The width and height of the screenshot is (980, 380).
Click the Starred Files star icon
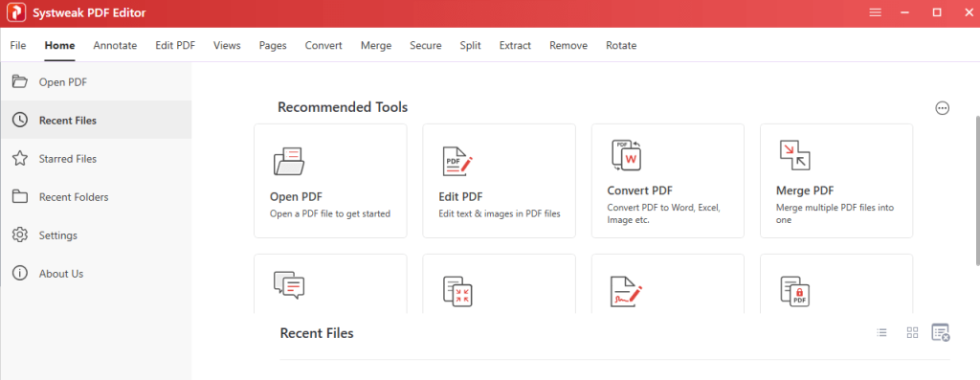tap(20, 158)
